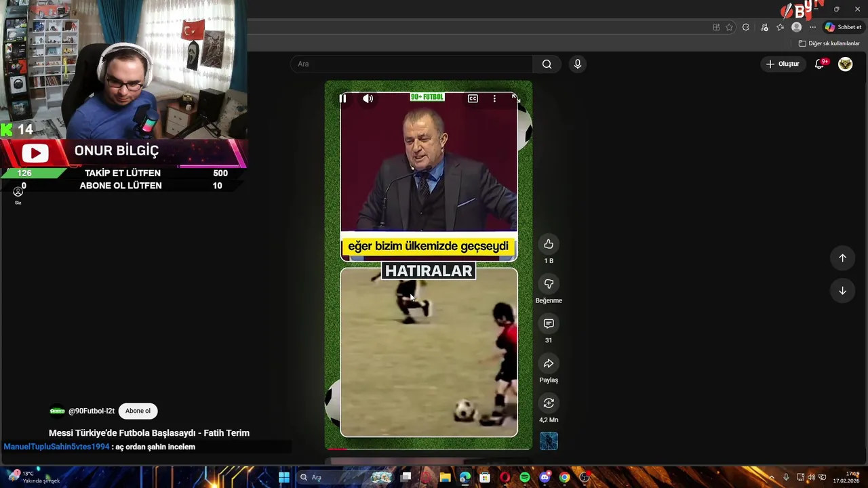Viewport: 868px width, 488px height.
Task: Open Opera from the taskbar
Action: coord(505,477)
